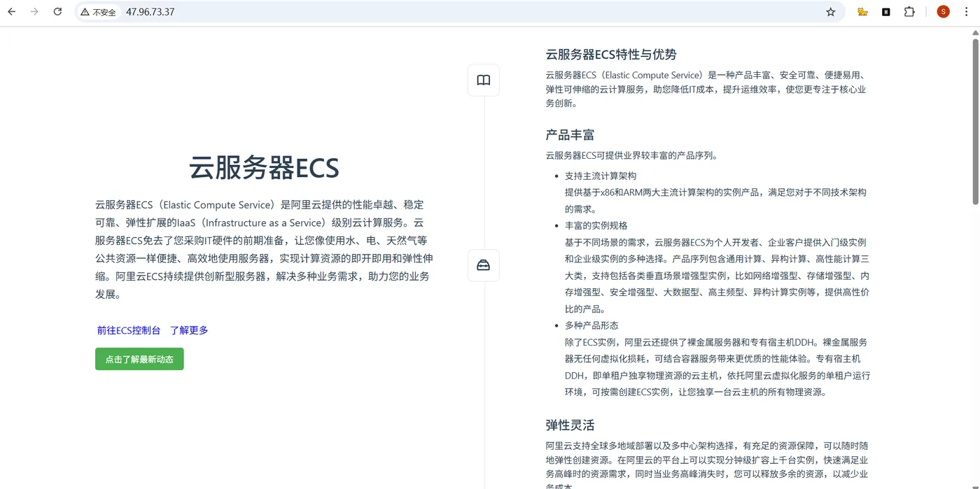Screen dimensions: 980x489
Task: Click the book icon timeline marker
Action: pyautogui.click(x=484, y=80)
